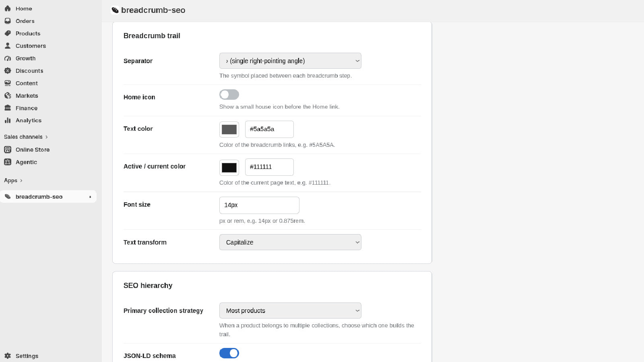Click the breadcrumb-seo app icon in sidebar
The width and height of the screenshot is (644, 362).
[8, 197]
